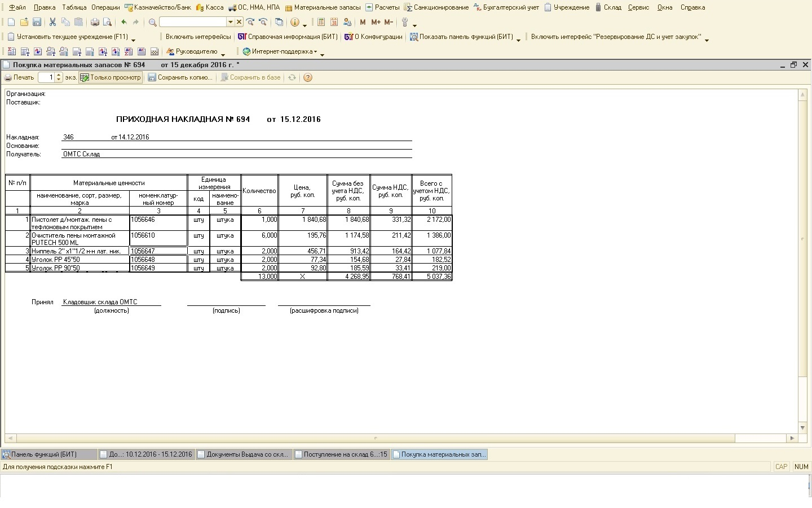Open Справочная информация (БИТ)
Viewport: 812px width, 508px height.
(288, 37)
